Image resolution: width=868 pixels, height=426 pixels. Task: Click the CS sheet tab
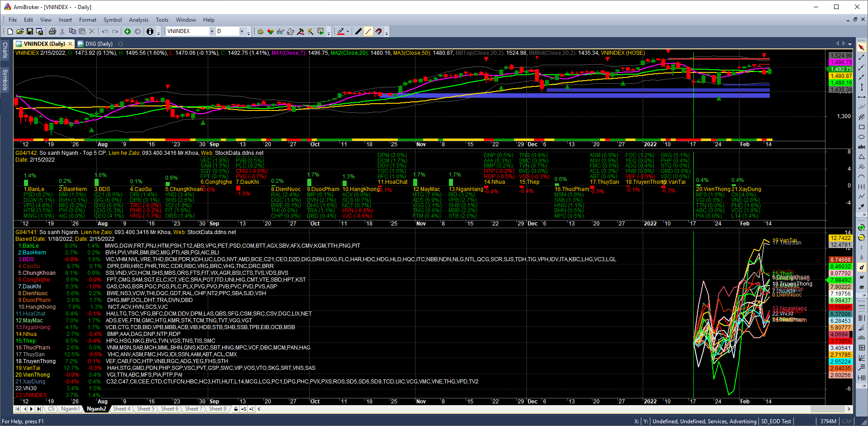[x=51, y=409]
